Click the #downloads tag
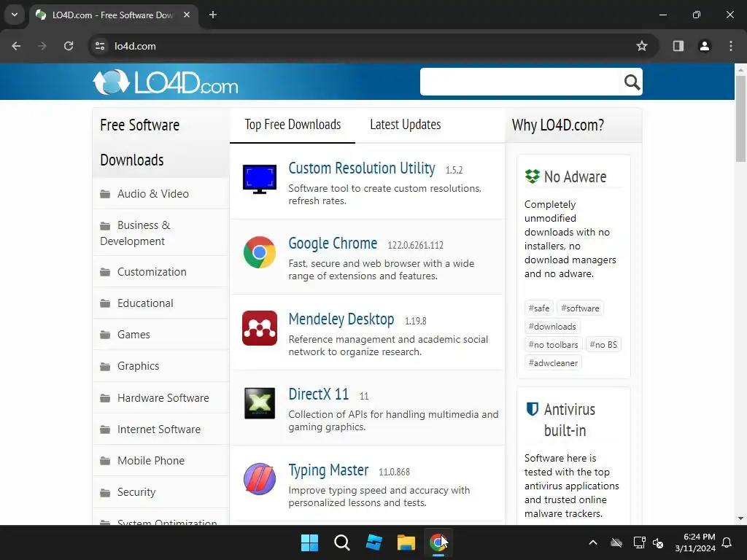 coord(552,327)
